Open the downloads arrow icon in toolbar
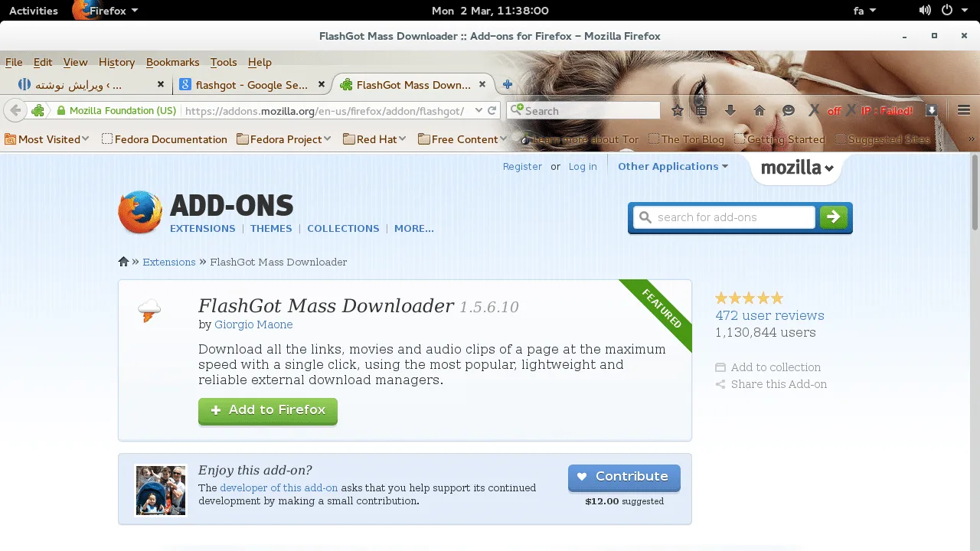The height and width of the screenshot is (551, 980). point(730,111)
